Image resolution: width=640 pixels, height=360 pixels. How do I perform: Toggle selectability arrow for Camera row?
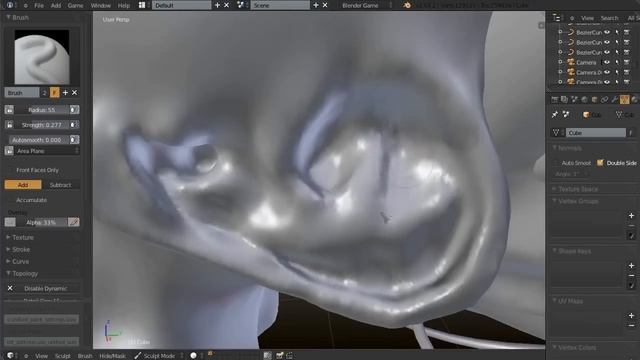617,62
